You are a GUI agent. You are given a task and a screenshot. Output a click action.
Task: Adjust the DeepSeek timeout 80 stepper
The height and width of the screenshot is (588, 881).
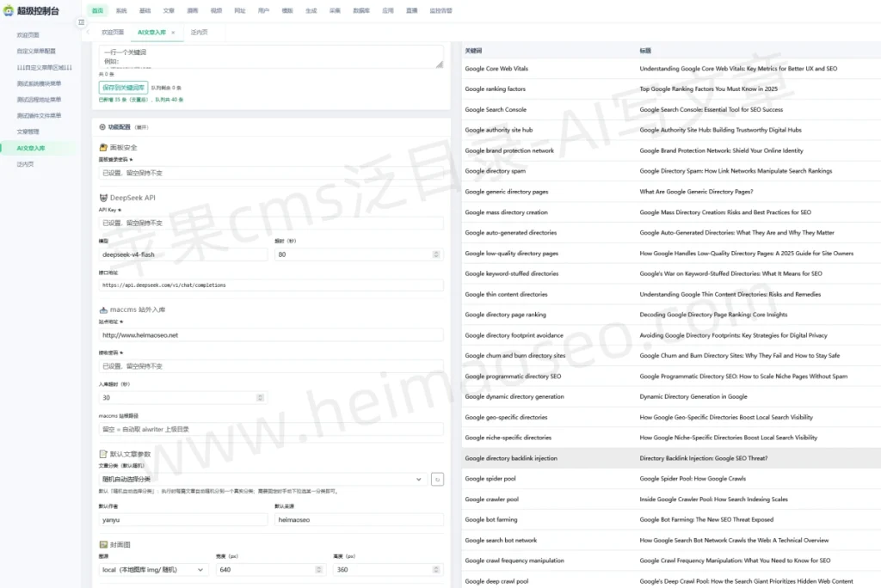click(435, 254)
